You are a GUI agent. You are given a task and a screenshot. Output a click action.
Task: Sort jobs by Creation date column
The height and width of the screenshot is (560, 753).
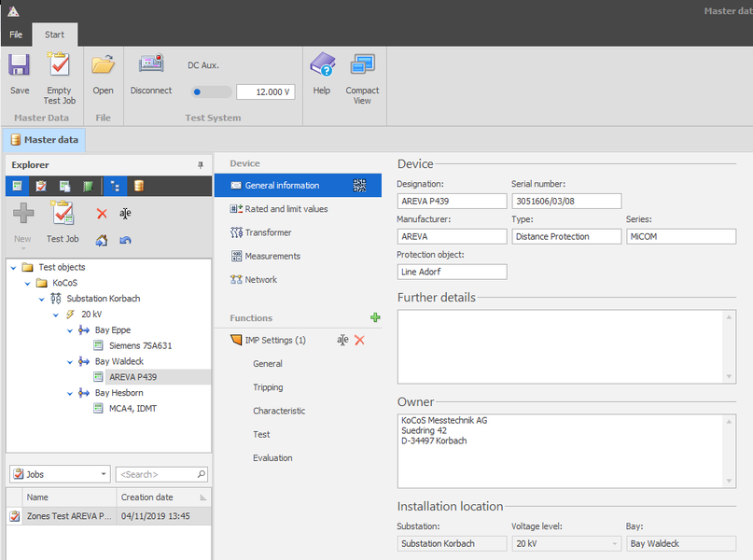pos(163,497)
